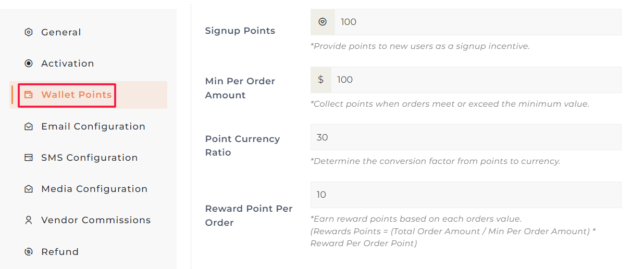Open the Vendor Commissions tab
This screenshot has width=644, height=269.
[x=96, y=220]
